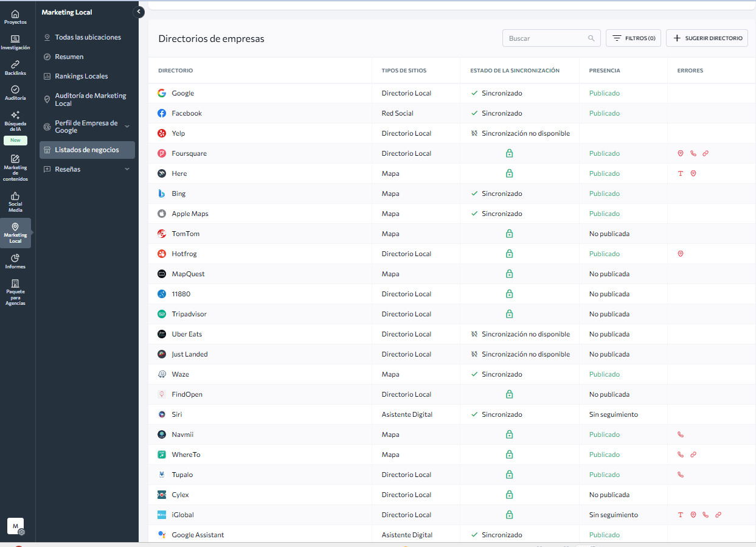The image size is (756, 547).
Task: Select Rankings Locales menu item
Action: (81, 76)
